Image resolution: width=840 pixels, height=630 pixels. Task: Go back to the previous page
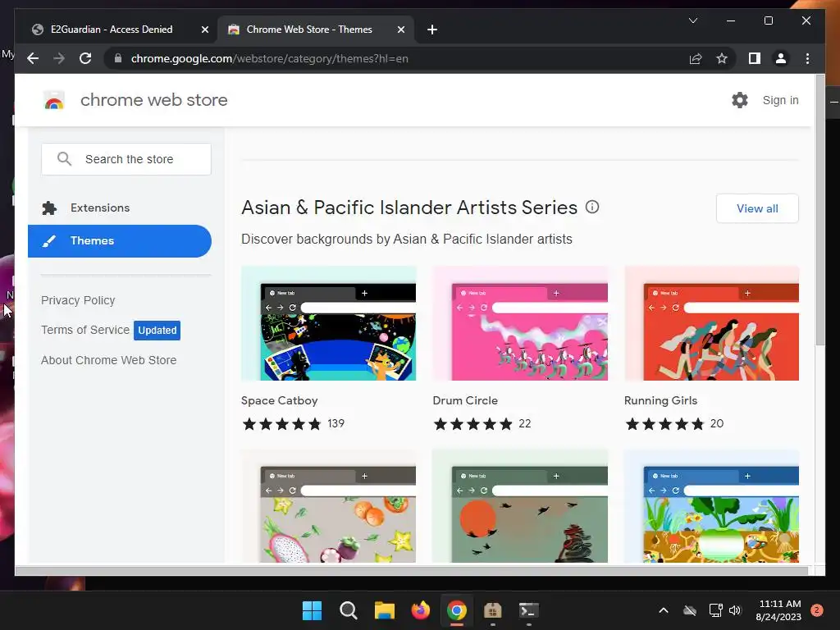point(33,58)
